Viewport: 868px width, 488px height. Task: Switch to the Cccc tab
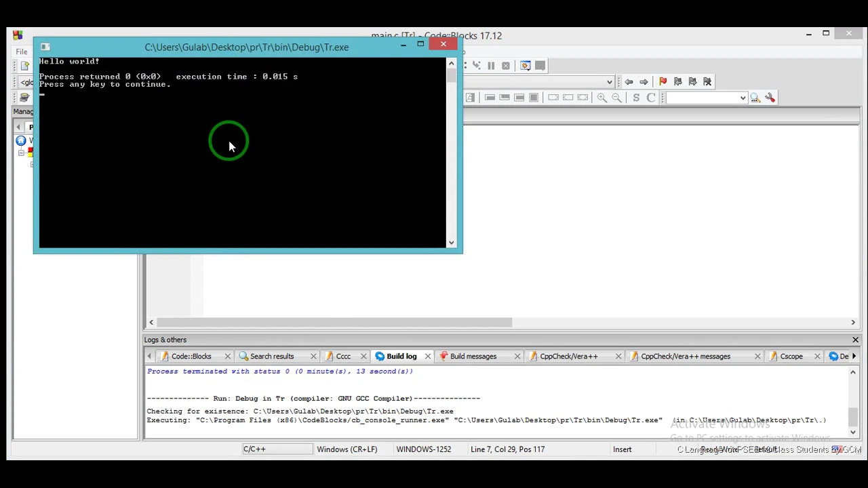[343, 357]
